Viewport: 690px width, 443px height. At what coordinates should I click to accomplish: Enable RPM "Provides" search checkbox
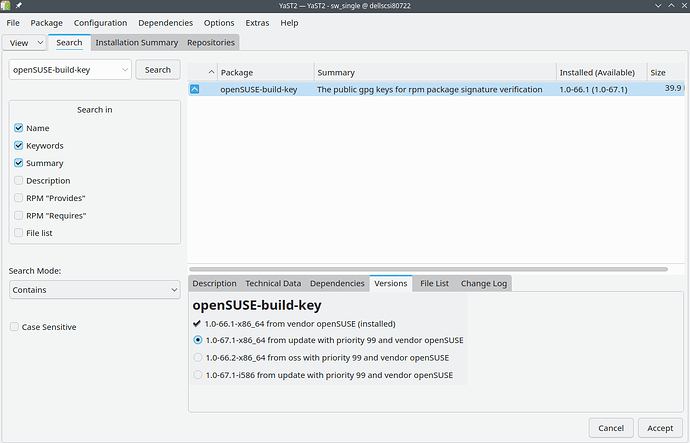pos(18,198)
